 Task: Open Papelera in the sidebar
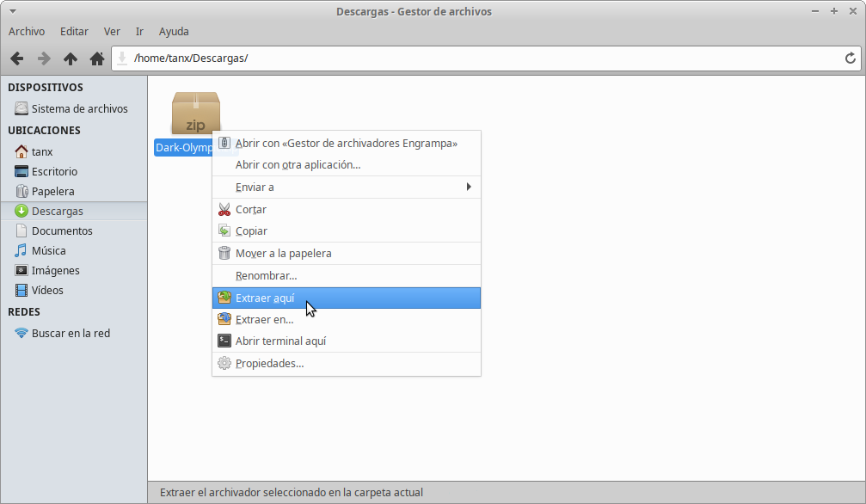click(x=52, y=191)
